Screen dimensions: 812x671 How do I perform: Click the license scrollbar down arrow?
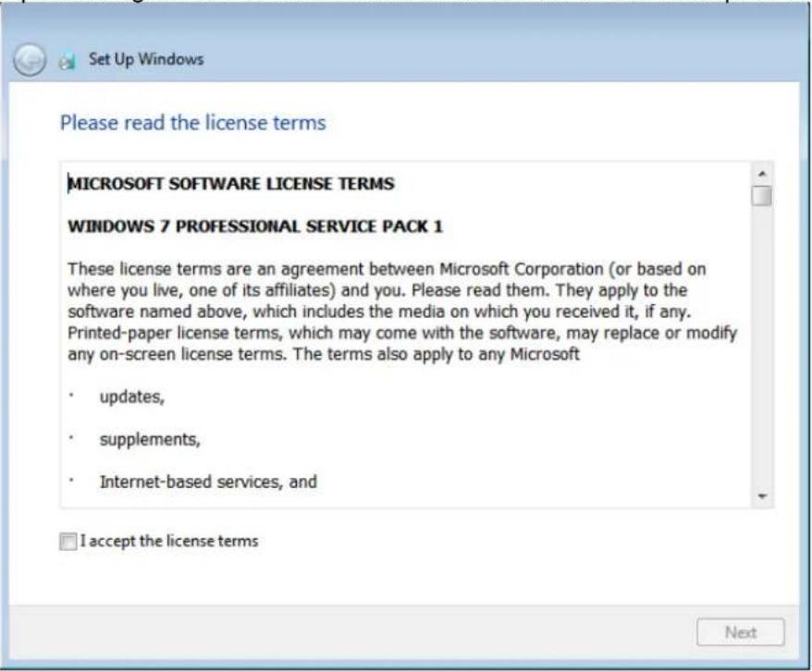[x=762, y=496]
